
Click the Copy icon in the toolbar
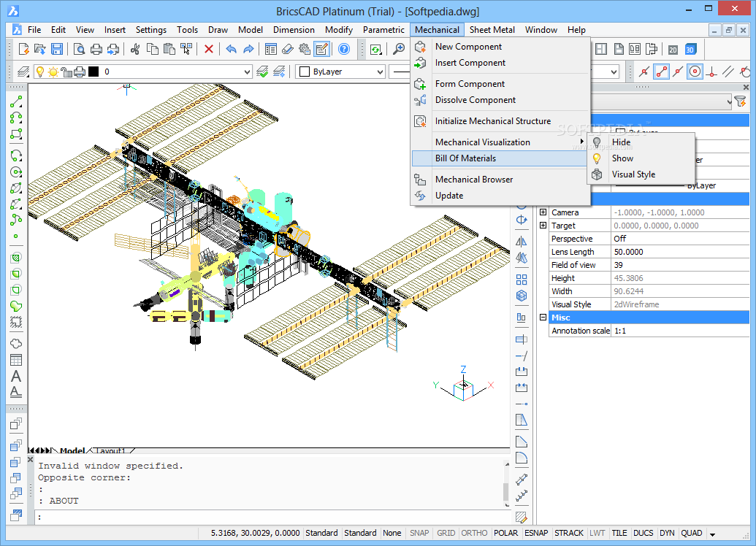tap(153, 49)
